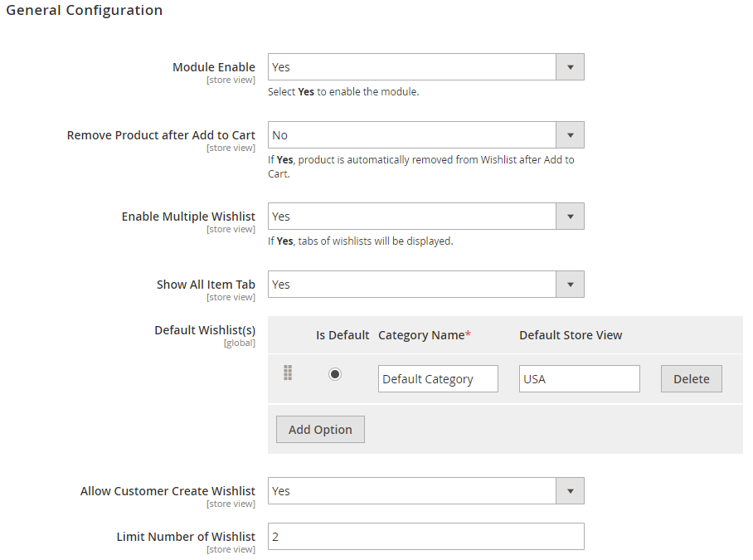Viewport: 753px width, 560px height.
Task: Expand the Allow Customer Create Wishlist select box
Action: tap(412, 491)
